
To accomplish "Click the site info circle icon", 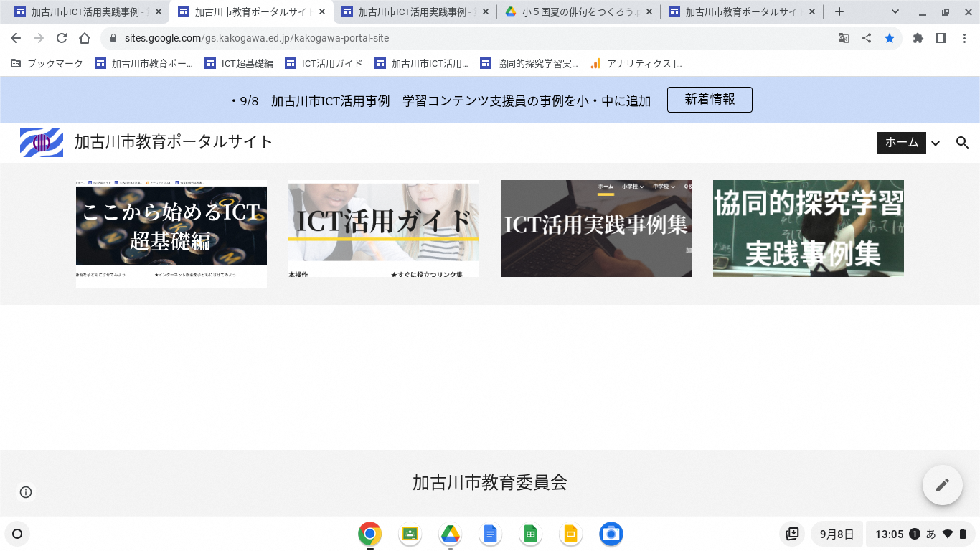I will click(26, 492).
